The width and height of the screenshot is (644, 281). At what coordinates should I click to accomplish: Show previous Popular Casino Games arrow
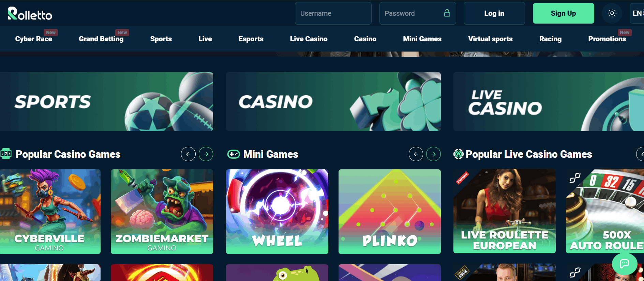pyautogui.click(x=188, y=154)
